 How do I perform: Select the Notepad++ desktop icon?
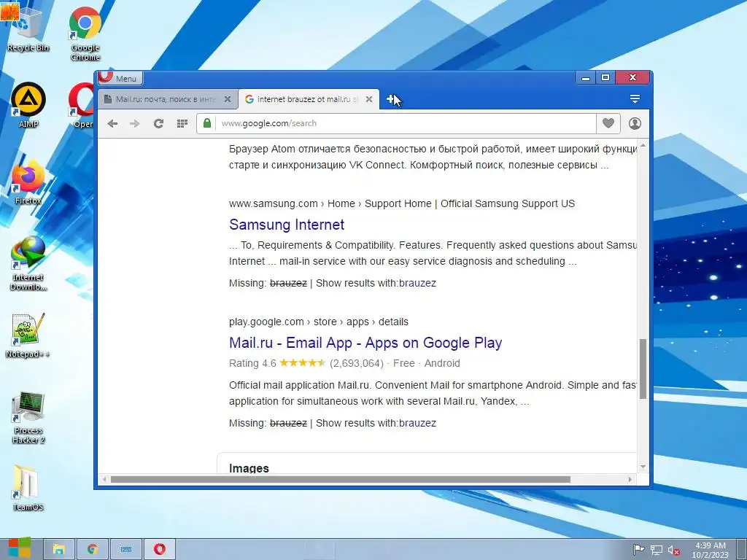coord(28,335)
